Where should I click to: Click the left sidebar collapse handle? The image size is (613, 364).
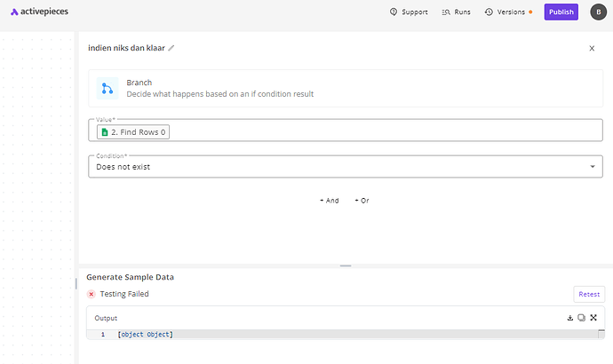(76, 283)
